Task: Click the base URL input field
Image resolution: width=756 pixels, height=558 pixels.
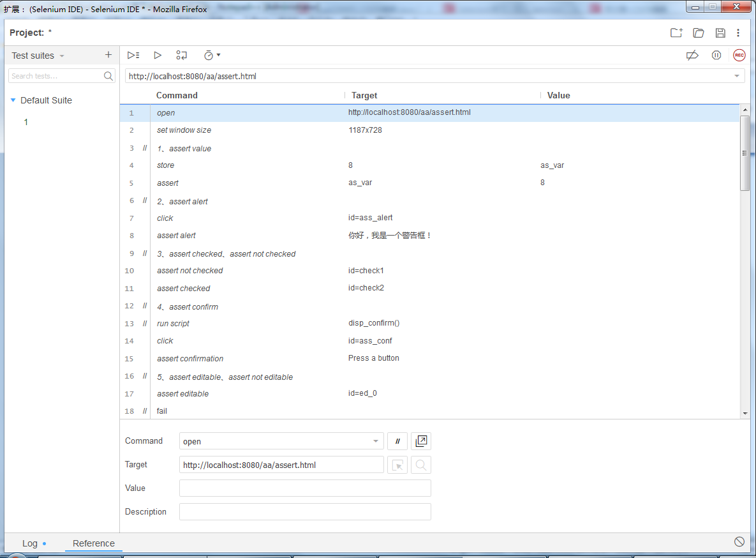Action: [428, 76]
